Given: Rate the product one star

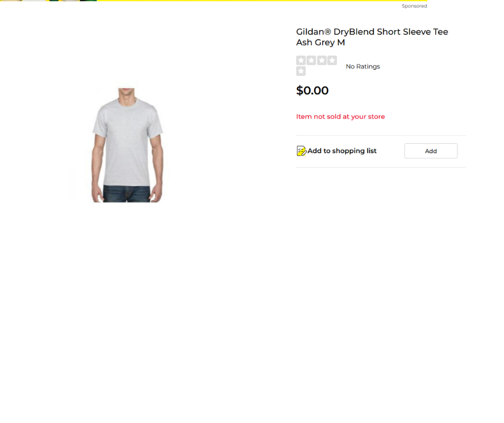Looking at the screenshot, I should coord(301,60).
